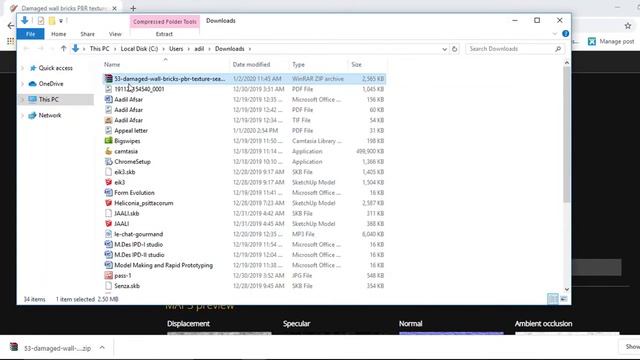Click Users in the address breadcrumb
The width and height of the screenshot is (640, 360).
[x=176, y=49]
